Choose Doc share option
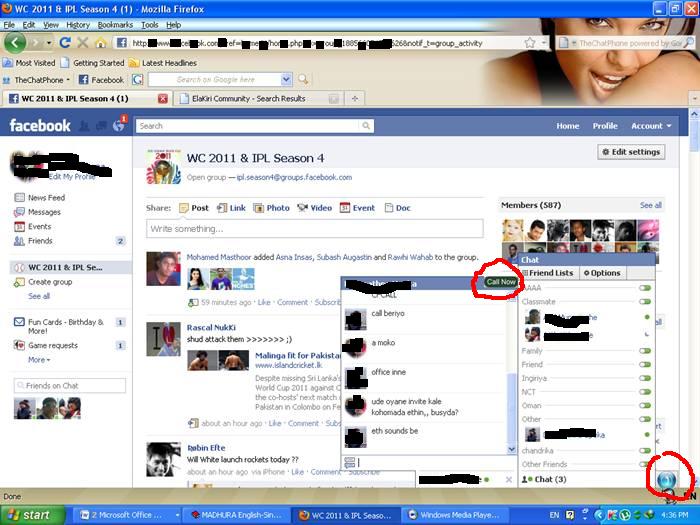Image resolution: width=700 pixels, height=525 pixels. (397, 208)
